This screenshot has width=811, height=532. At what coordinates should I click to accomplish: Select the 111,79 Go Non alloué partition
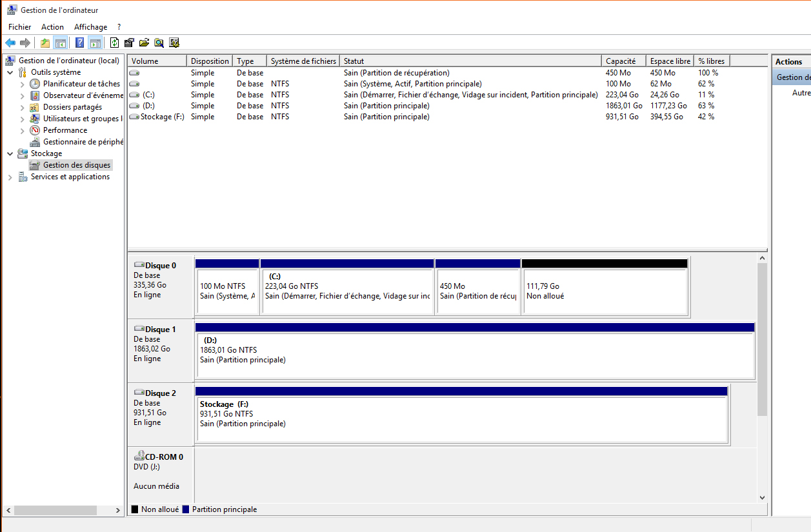pos(605,286)
